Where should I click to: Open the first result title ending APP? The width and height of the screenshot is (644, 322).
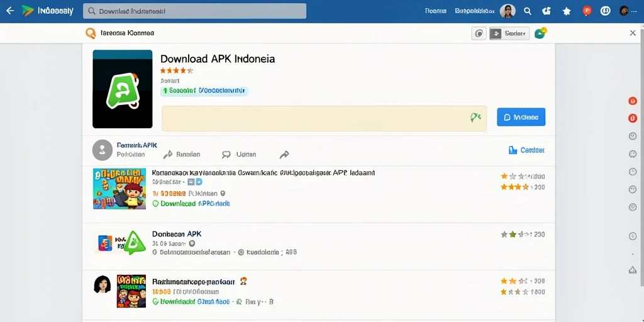(x=263, y=173)
